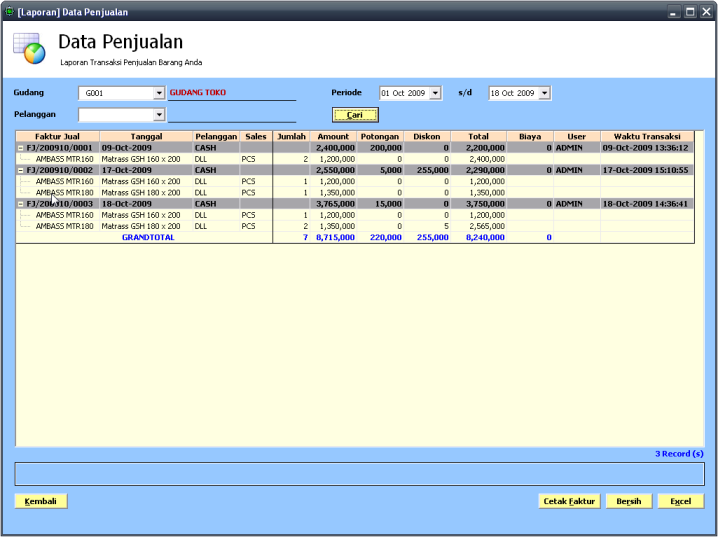
Task: Click the Potongan column header
Action: pos(380,136)
